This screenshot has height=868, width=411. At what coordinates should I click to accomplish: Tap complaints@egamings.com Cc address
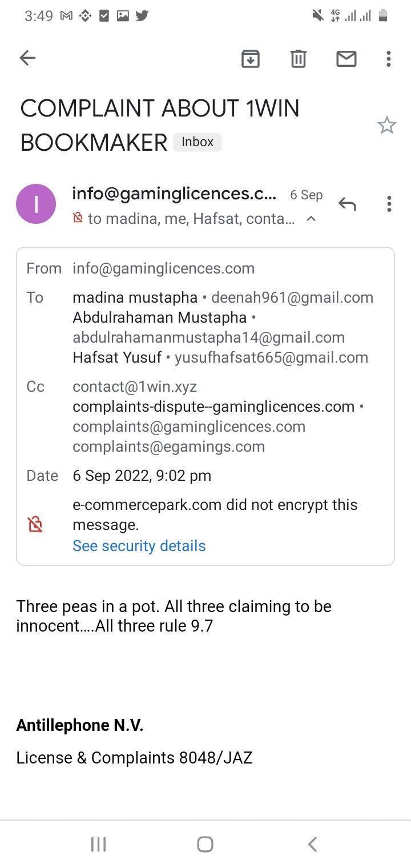(168, 447)
